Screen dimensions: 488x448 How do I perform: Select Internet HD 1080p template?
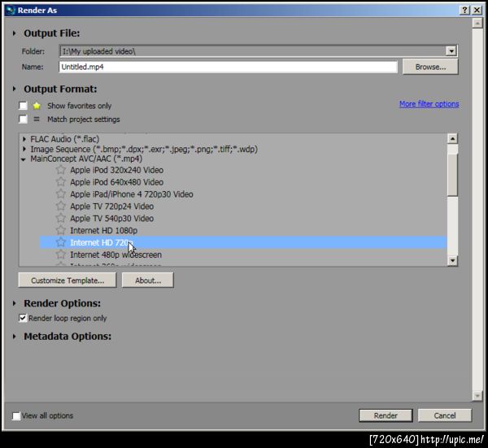pos(103,231)
